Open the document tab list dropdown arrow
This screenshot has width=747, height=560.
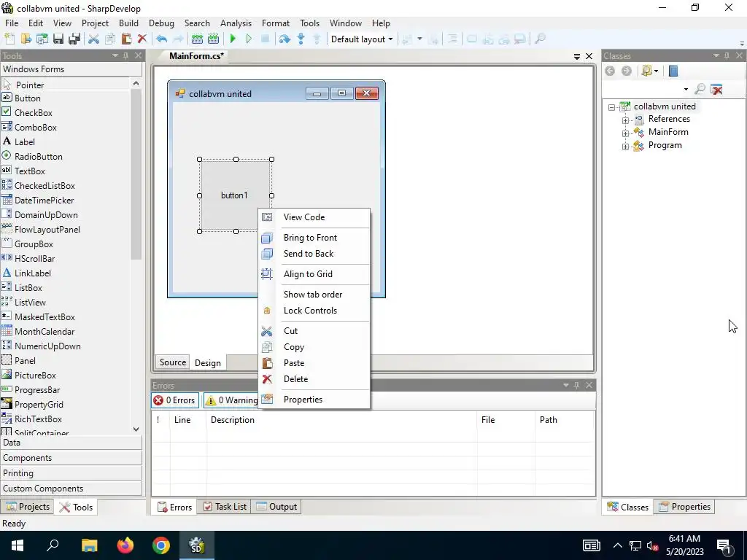(577, 56)
